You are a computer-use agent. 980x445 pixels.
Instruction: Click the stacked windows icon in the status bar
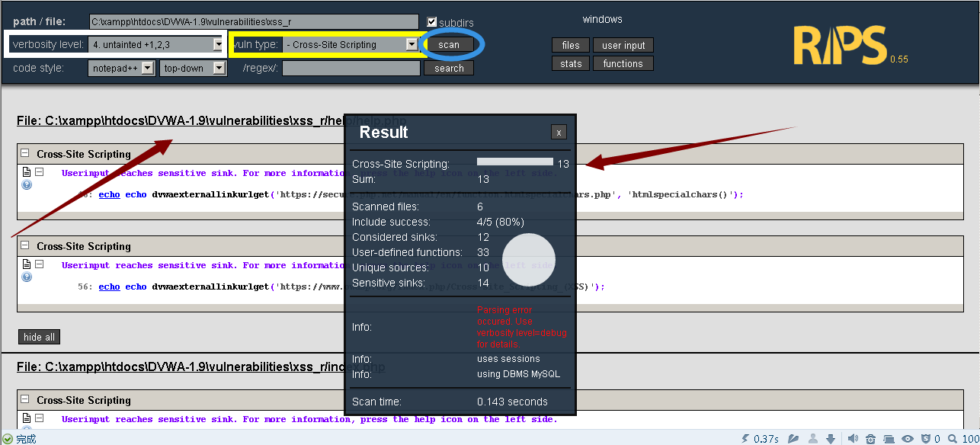pos(889,439)
